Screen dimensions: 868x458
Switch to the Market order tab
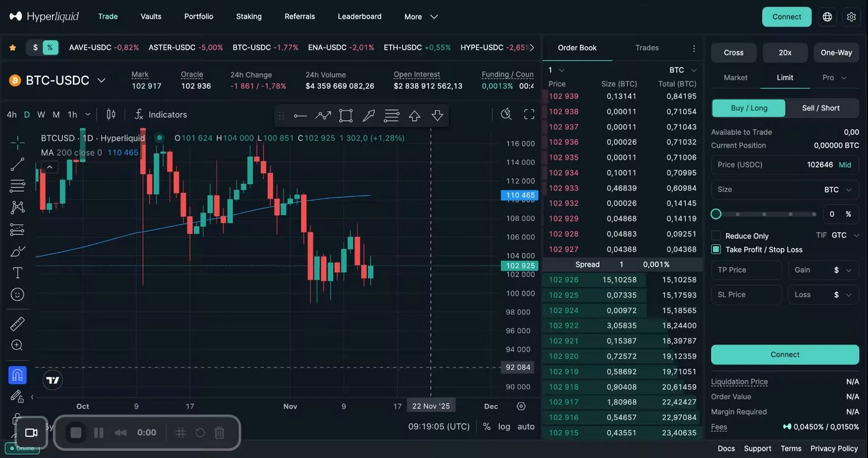point(736,78)
